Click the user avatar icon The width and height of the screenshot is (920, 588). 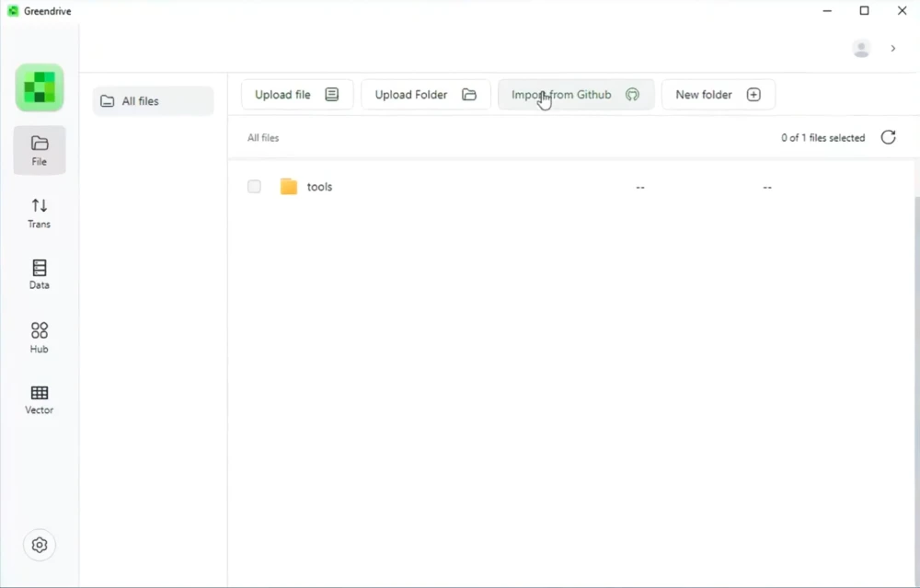coord(861,49)
